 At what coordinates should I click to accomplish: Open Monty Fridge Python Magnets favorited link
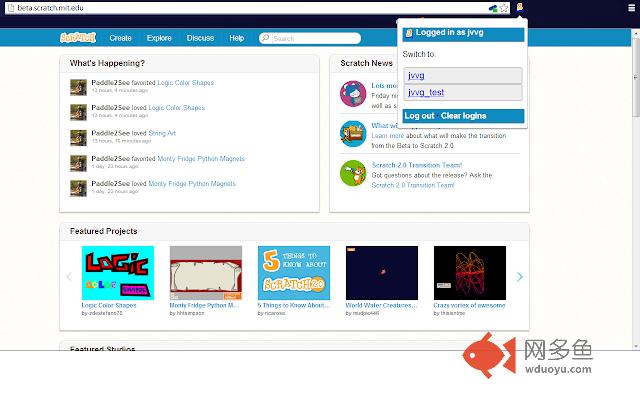point(201,158)
